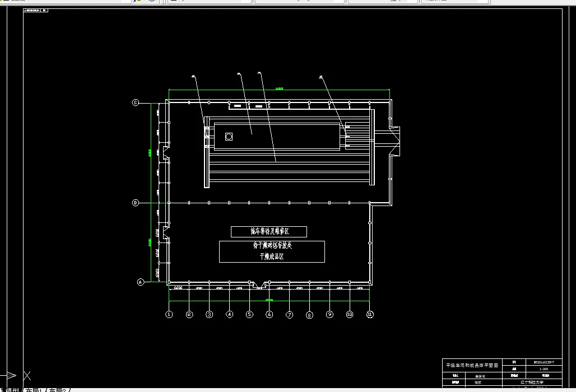The image size is (576, 392).
Task: Select the 干燥成品区 text line
Action: click(x=272, y=256)
